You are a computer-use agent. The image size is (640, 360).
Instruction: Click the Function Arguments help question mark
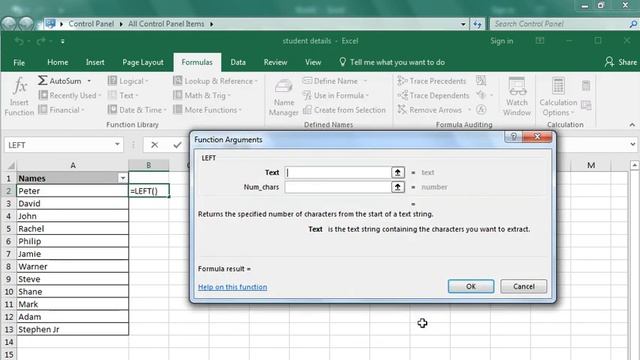[513, 137]
